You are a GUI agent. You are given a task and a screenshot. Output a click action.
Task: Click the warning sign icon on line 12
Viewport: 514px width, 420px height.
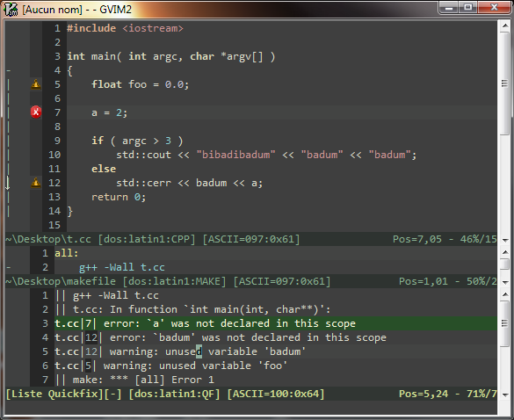[36, 183]
